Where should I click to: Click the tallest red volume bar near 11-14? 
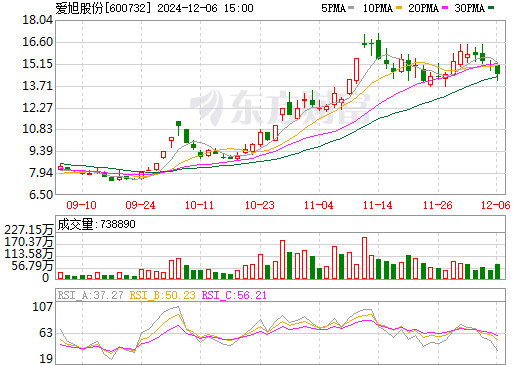click(364, 258)
